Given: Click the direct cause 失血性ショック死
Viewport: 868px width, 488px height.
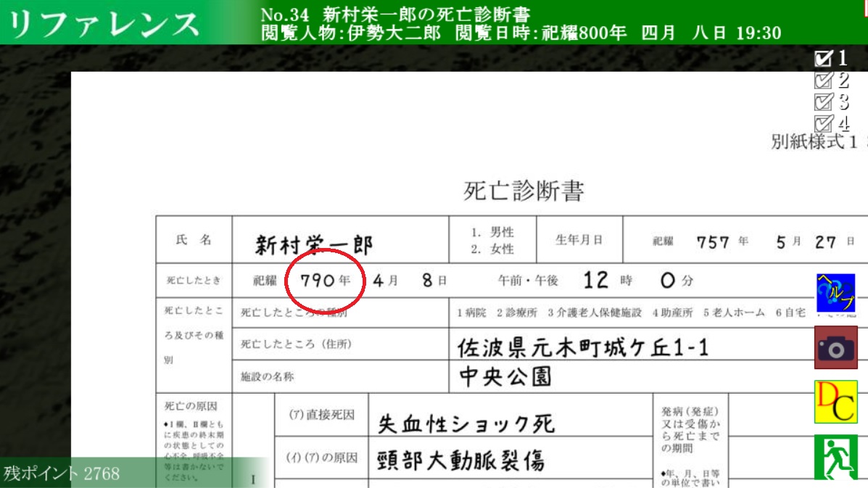Looking at the screenshot, I should (466, 423).
